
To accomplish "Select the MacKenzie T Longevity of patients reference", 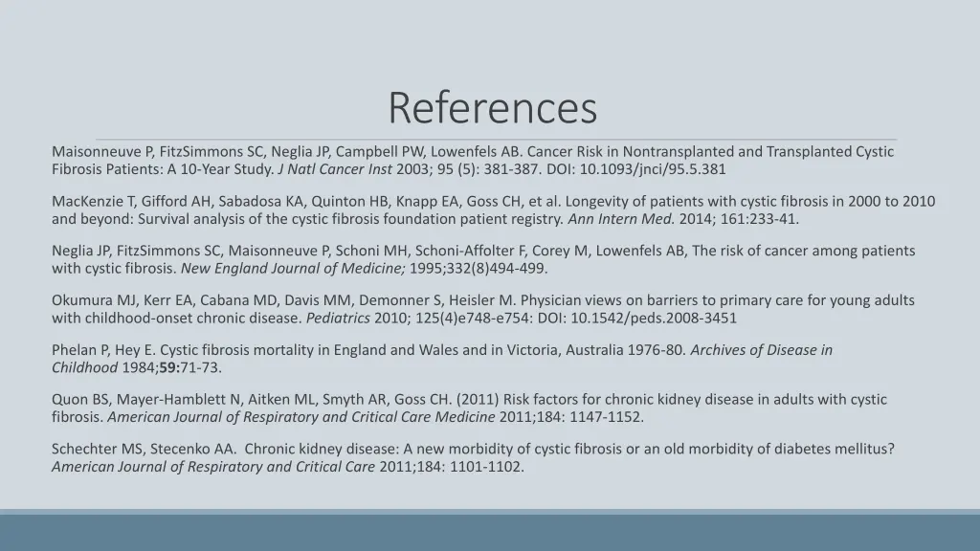I will pyautogui.click(x=493, y=209).
